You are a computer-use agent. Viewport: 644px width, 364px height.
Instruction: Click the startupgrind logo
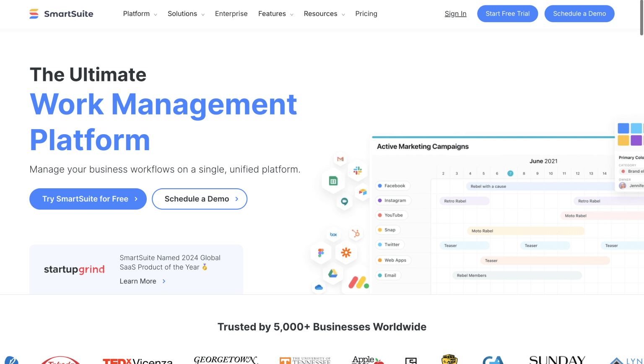pyautogui.click(x=74, y=269)
